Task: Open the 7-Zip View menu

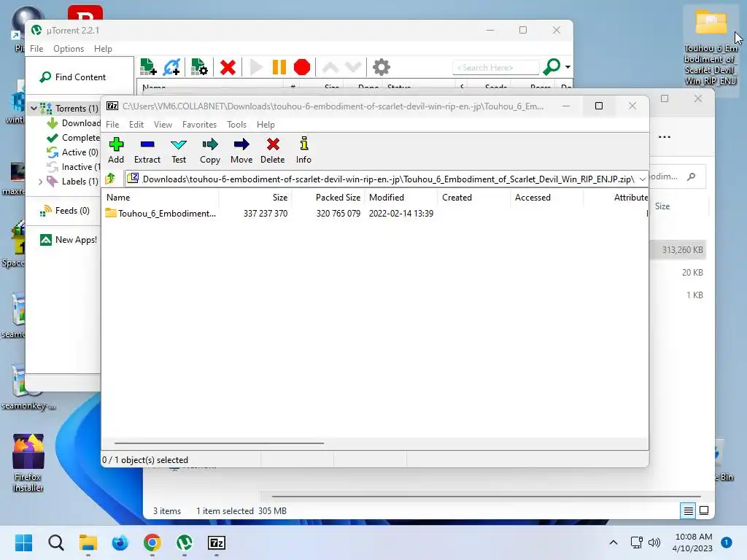Action: coord(163,124)
